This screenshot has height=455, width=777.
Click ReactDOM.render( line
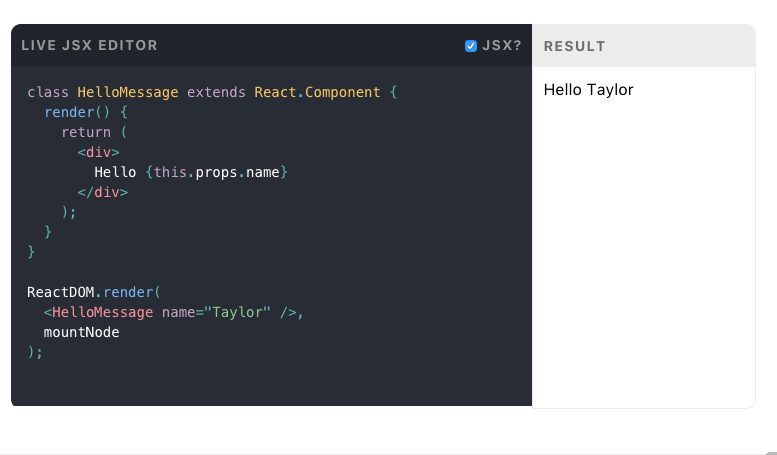point(93,292)
